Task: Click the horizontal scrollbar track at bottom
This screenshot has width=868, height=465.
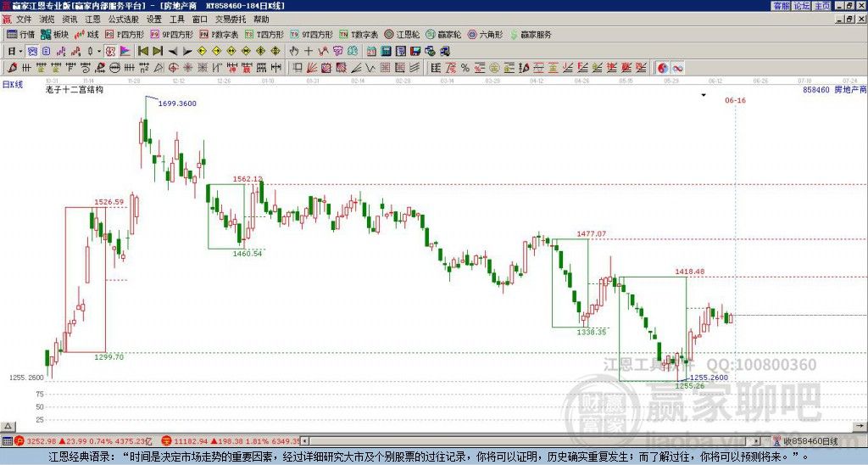Action: point(531,442)
